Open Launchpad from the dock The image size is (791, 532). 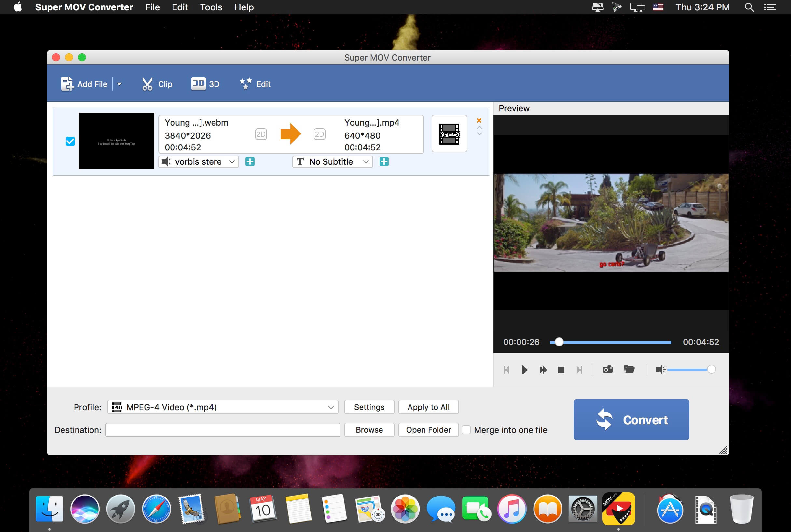(120, 509)
